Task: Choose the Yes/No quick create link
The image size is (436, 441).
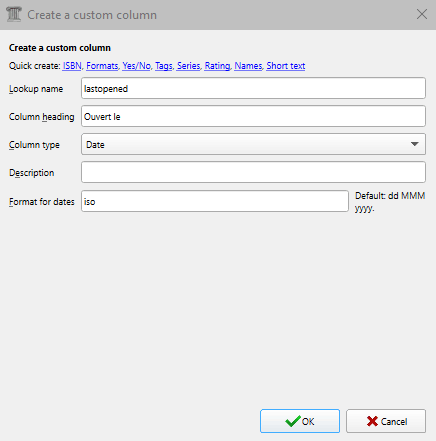Action: pyautogui.click(x=136, y=66)
